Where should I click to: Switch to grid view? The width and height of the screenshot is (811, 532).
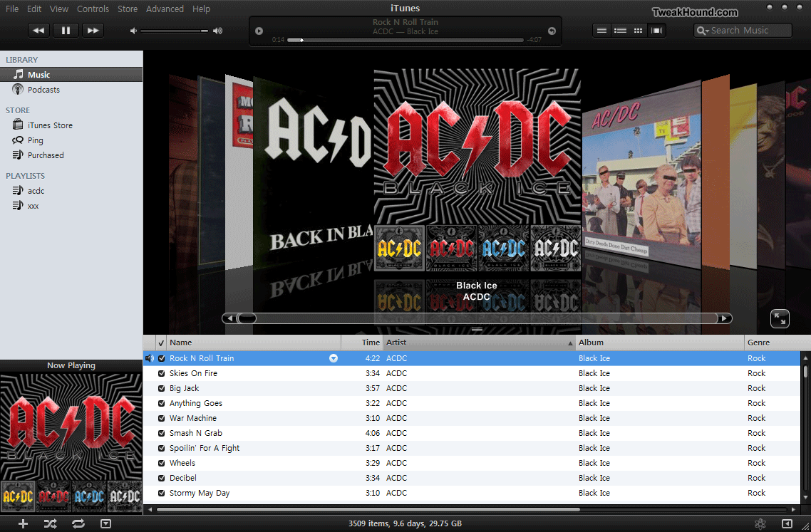point(638,31)
